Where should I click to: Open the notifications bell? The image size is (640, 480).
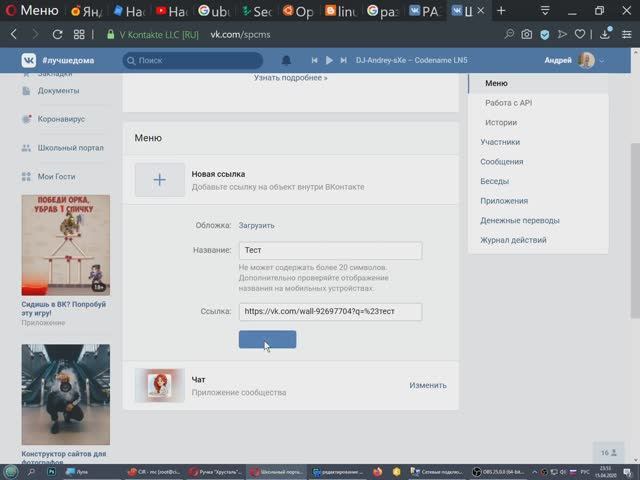click(x=287, y=60)
